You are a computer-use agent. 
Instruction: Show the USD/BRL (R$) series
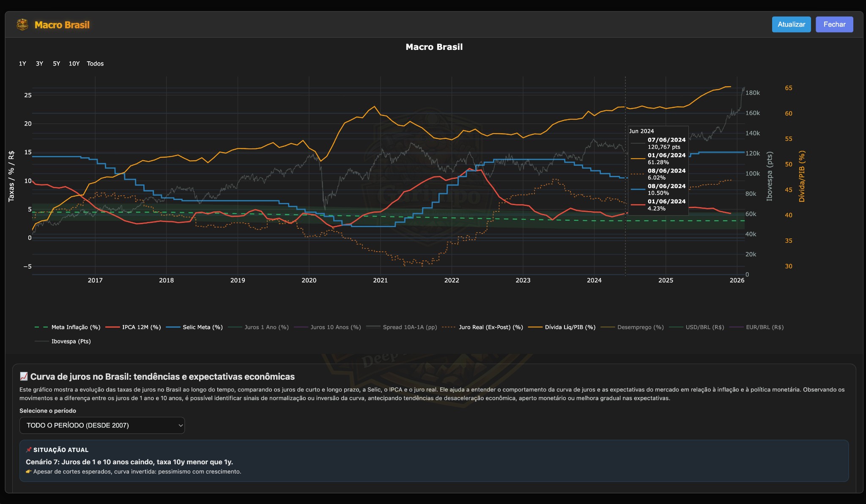tap(704, 327)
